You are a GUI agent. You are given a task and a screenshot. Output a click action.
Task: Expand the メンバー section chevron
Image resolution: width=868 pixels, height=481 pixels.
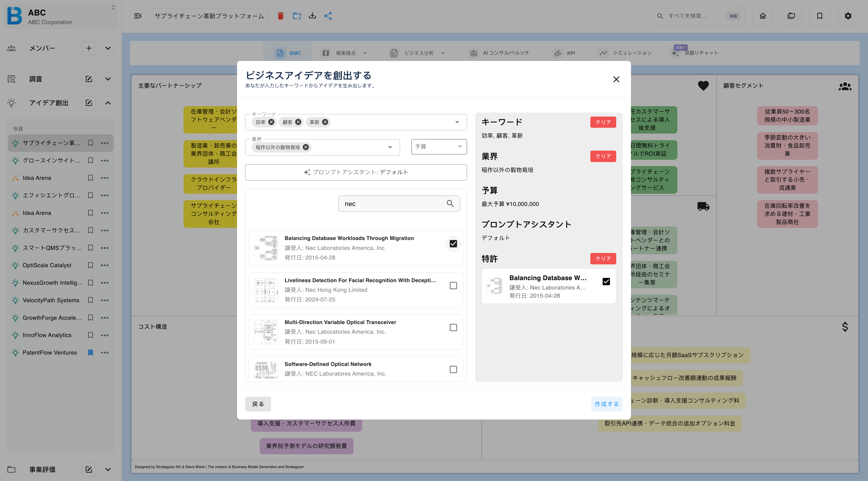pyautogui.click(x=108, y=48)
